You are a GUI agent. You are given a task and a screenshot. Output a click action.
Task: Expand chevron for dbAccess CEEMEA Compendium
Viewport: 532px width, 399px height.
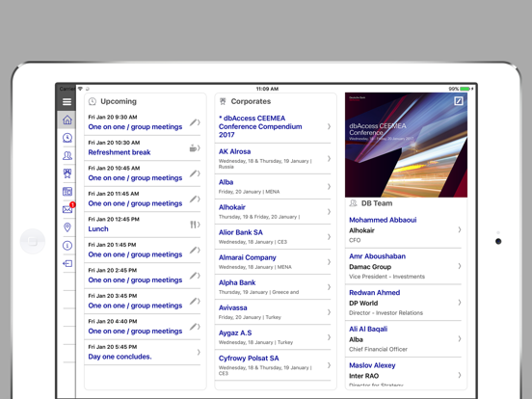329,126
